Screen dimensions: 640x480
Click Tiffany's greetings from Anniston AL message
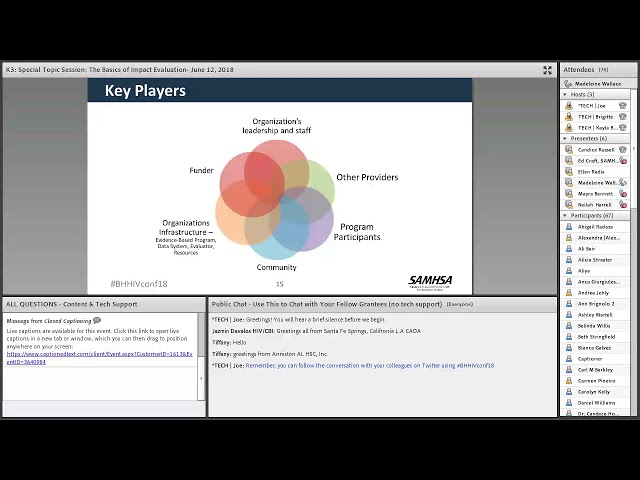click(270, 354)
